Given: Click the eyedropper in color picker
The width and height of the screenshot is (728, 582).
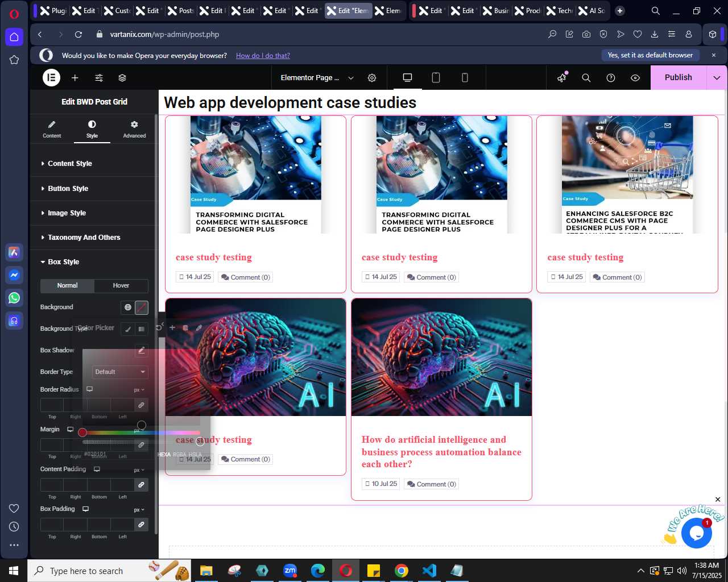Looking at the screenshot, I should coord(198,327).
